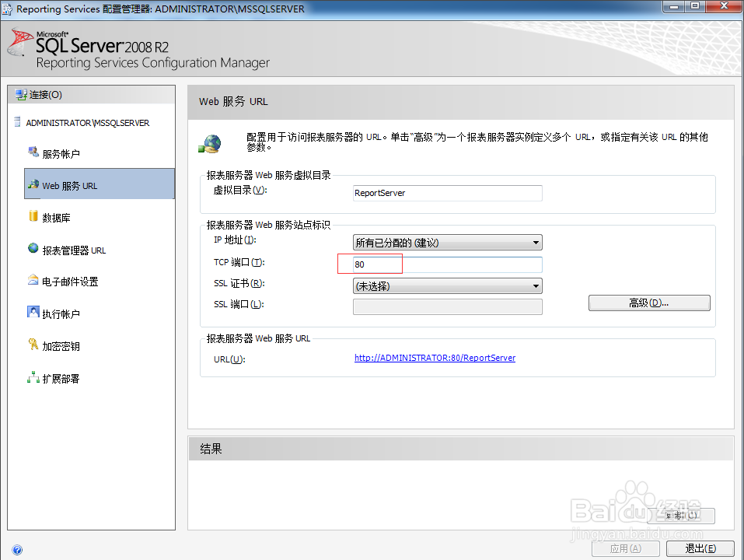The width and height of the screenshot is (744, 560).
Task: Click the 连接(O) connect button
Action: pyautogui.click(x=46, y=94)
